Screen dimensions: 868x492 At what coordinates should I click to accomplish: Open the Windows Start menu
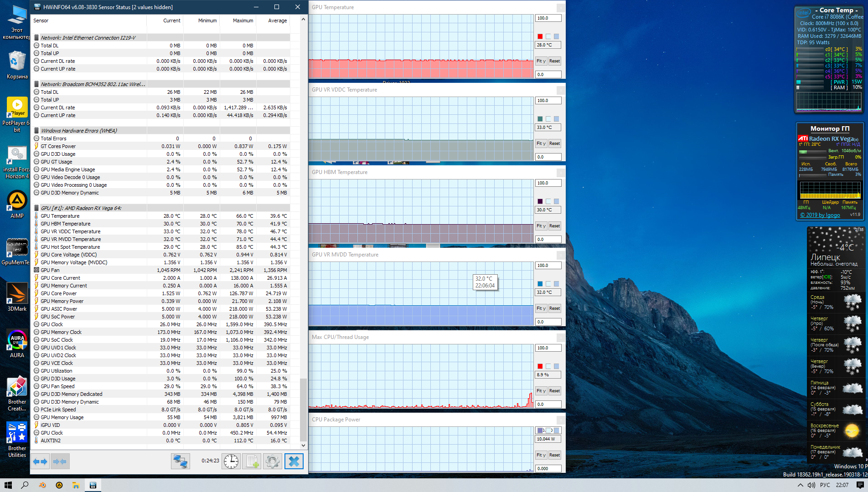[8, 485]
